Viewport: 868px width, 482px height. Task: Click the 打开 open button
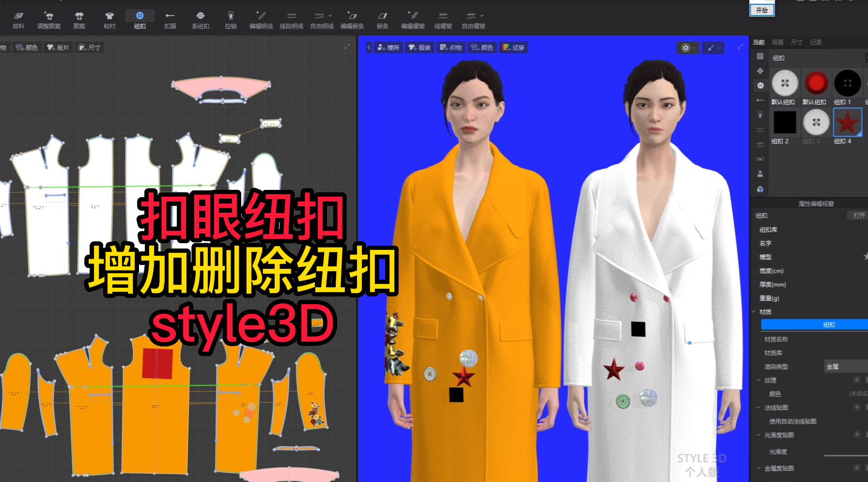(x=858, y=216)
